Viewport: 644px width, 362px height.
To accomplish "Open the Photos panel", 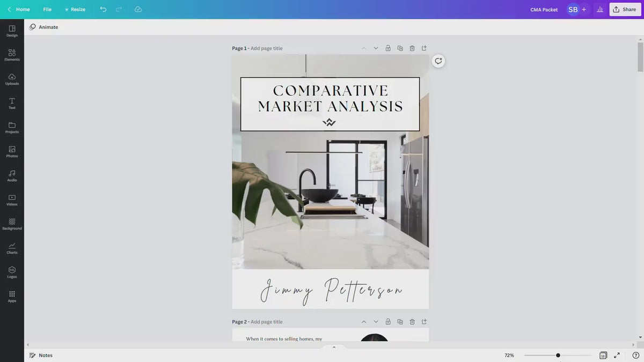I will click(12, 151).
